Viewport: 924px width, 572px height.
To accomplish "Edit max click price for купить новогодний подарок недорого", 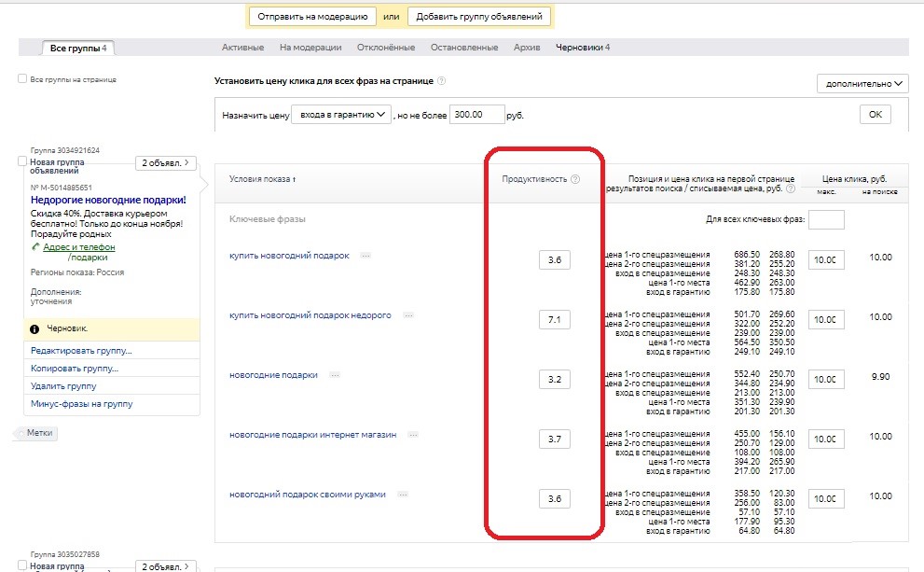I will [x=826, y=320].
